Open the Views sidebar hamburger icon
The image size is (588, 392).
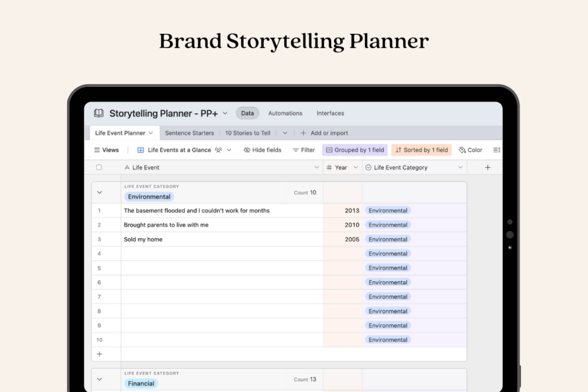[97, 150]
